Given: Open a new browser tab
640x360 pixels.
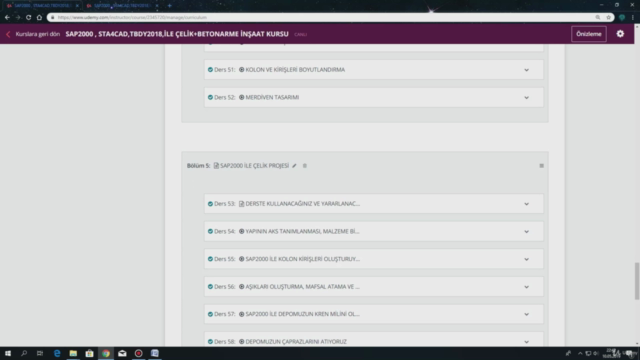Looking at the screenshot, I should click(x=169, y=6).
